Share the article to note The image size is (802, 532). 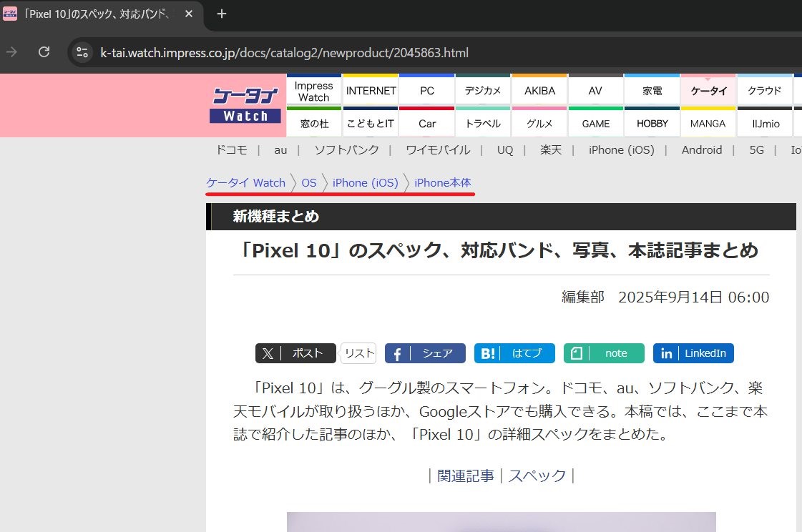click(604, 353)
